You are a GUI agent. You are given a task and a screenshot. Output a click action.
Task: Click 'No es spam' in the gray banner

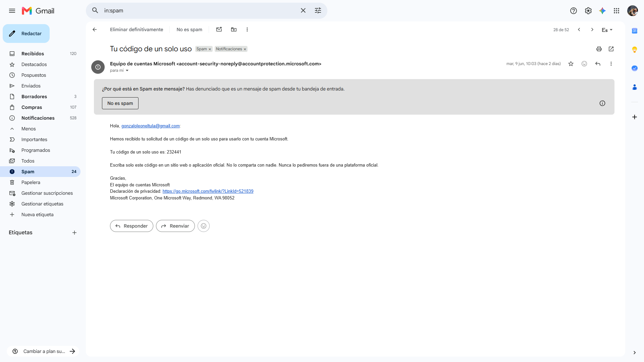[x=120, y=103]
